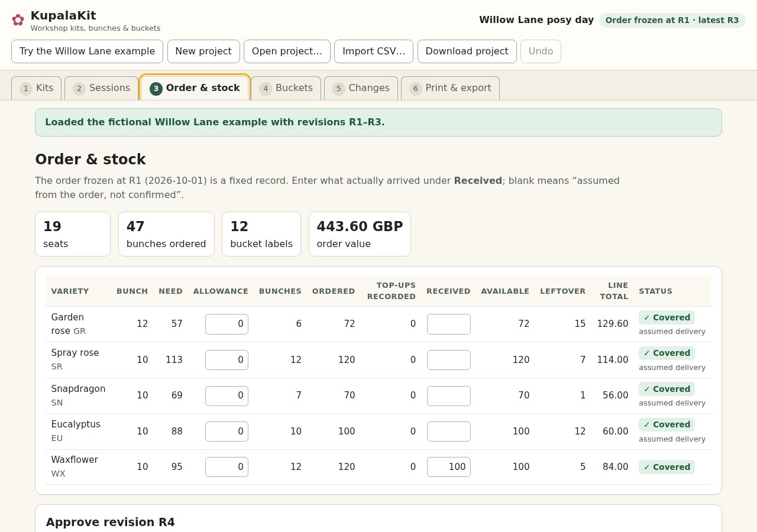Edit the Garden rose allowance field
This screenshot has width=757, height=532.
(x=227, y=324)
